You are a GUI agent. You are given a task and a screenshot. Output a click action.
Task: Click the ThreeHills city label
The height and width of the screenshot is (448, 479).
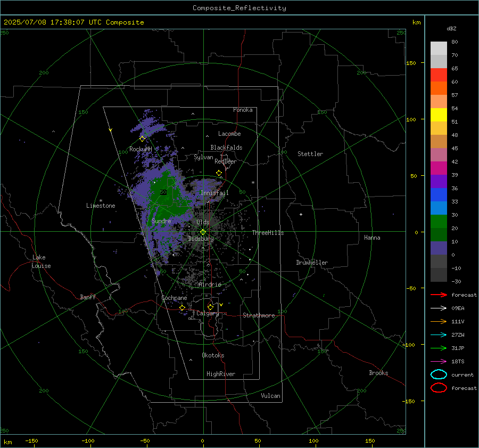268,233
